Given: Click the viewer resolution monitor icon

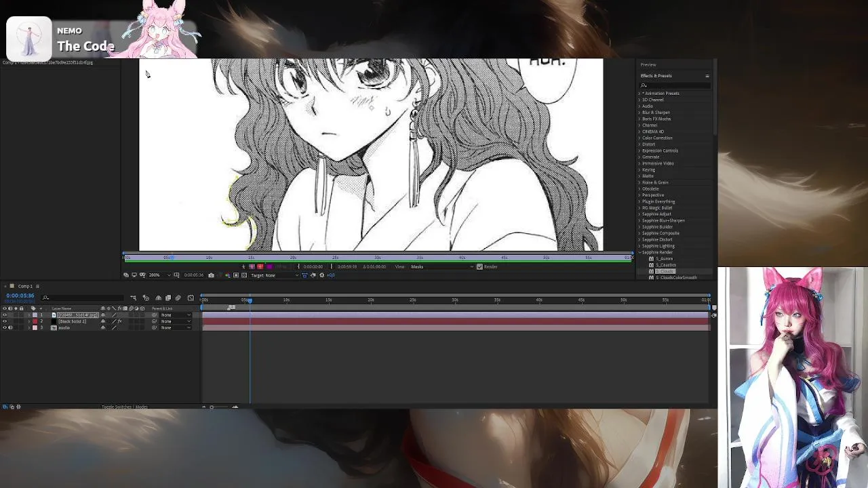Looking at the screenshot, I should (x=134, y=274).
